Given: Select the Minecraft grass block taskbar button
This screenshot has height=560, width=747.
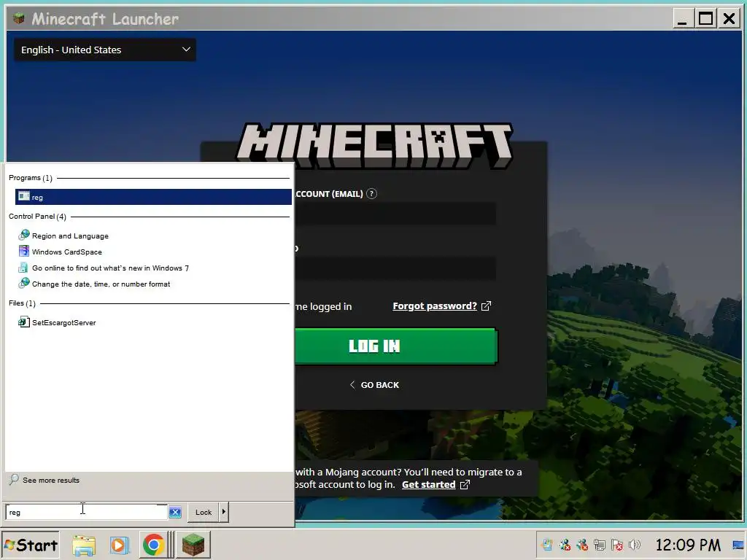Looking at the screenshot, I should click(x=193, y=545).
